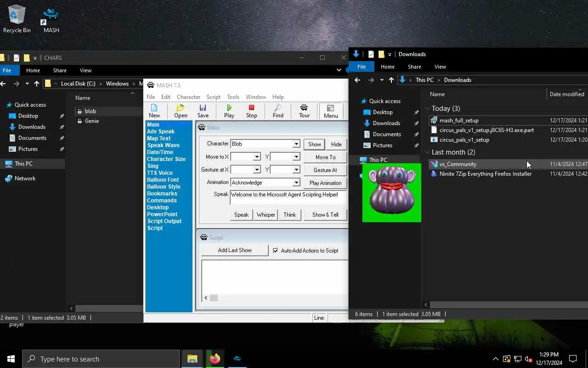Click the Blob agent character on screen

pyautogui.click(x=392, y=192)
